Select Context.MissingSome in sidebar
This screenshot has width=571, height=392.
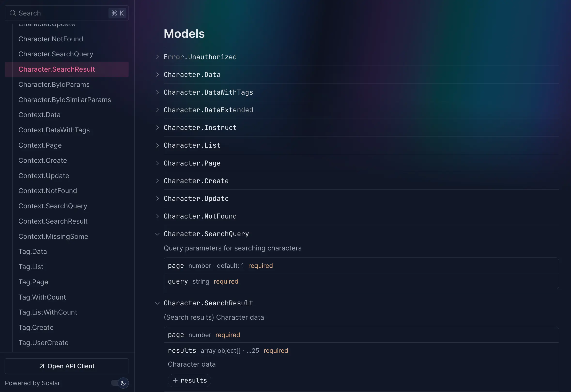pyautogui.click(x=53, y=236)
